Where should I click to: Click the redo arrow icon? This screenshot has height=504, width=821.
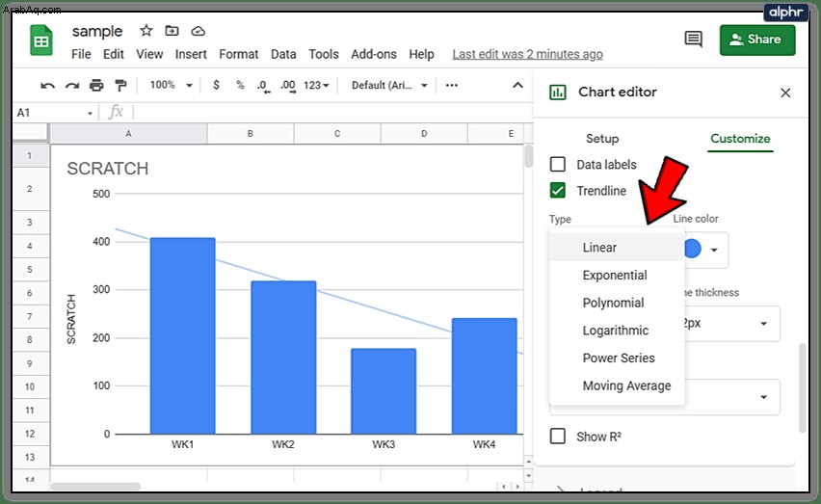(x=71, y=86)
